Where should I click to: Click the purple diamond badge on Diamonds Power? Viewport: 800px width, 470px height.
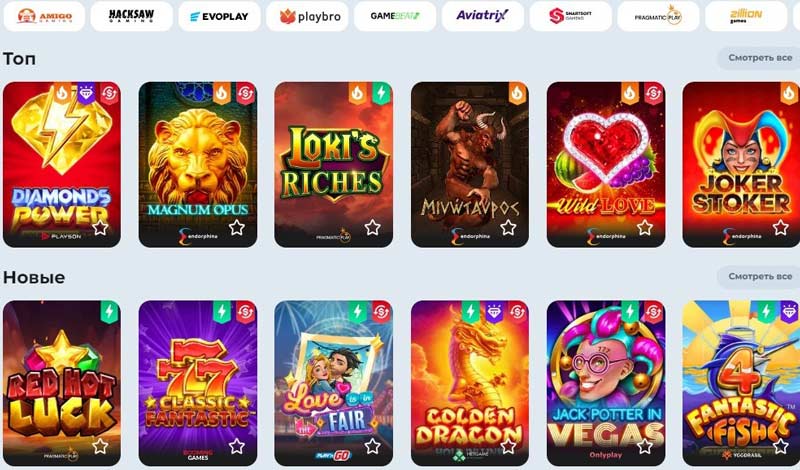(86, 93)
